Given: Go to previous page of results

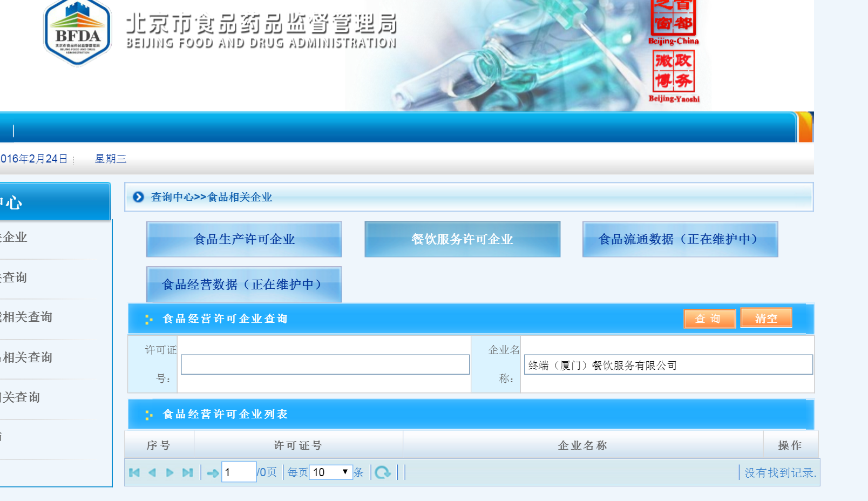Looking at the screenshot, I should pos(152,473).
